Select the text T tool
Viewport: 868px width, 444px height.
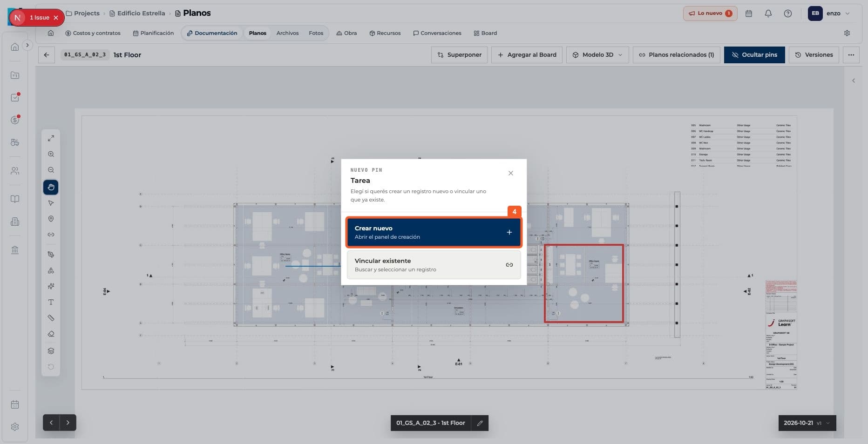[51, 302]
